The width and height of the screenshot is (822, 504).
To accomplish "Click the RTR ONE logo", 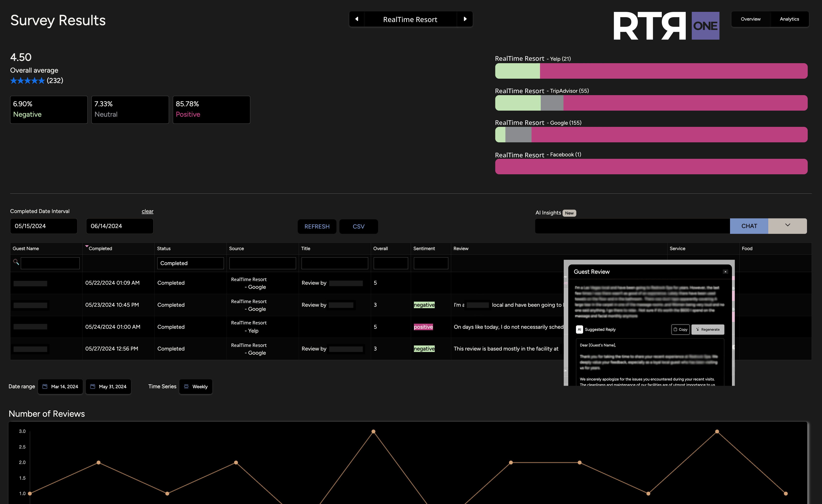I will point(666,26).
